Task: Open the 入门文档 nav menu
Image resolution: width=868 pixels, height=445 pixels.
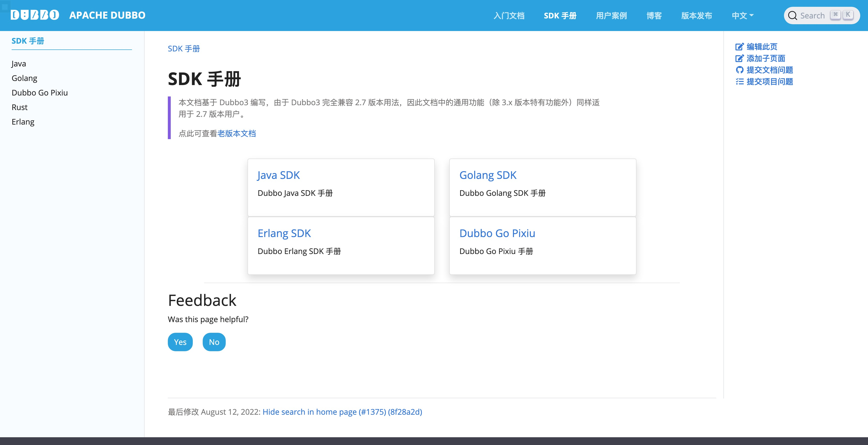Action: point(509,16)
